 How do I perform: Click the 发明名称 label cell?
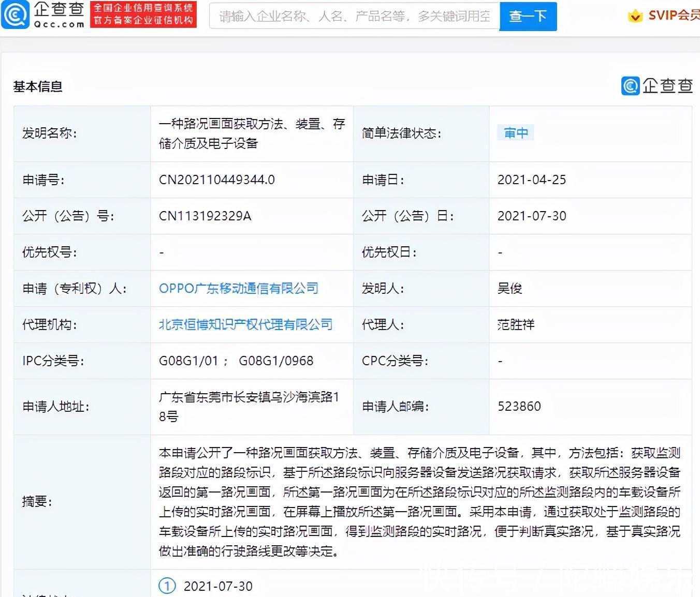coord(82,133)
